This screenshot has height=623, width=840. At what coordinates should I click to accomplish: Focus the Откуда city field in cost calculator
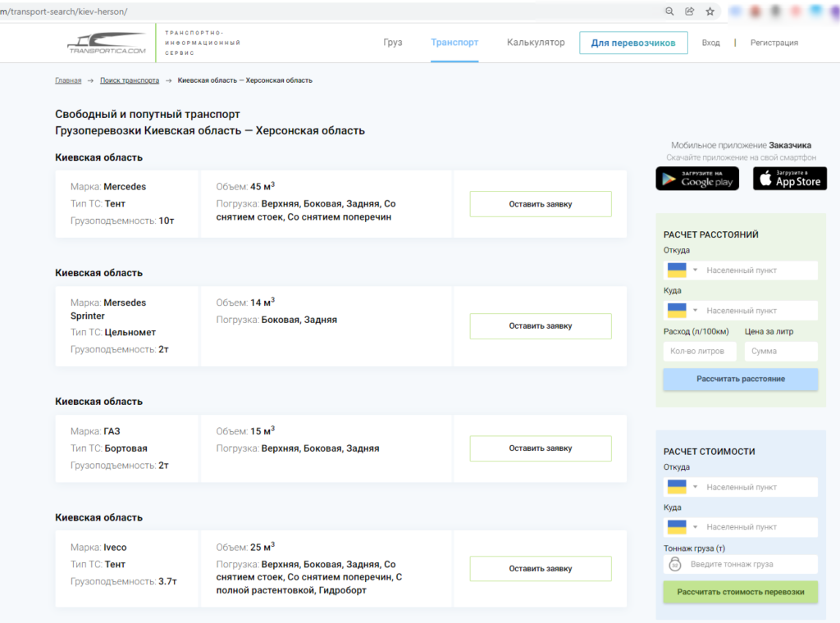[x=759, y=487]
